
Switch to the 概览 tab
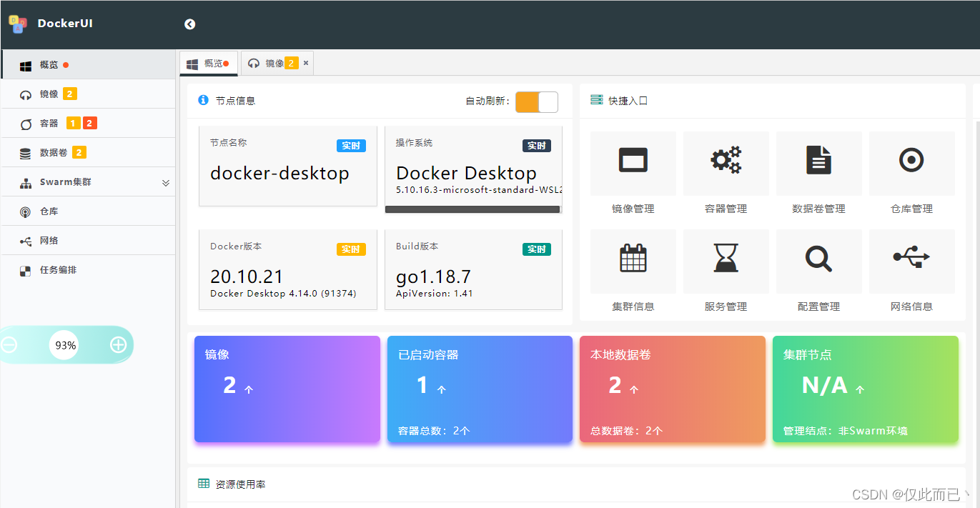209,64
